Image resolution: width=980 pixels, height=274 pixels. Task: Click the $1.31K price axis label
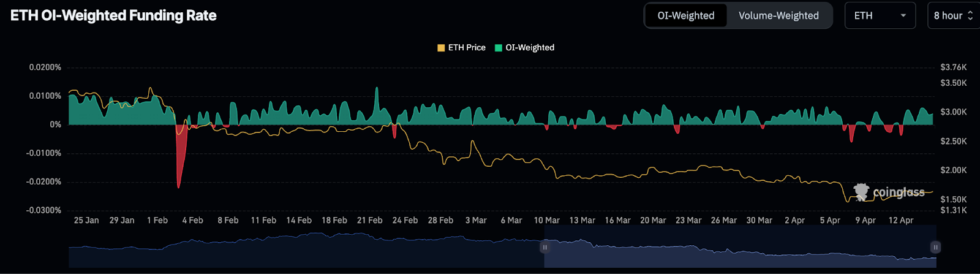click(x=954, y=210)
